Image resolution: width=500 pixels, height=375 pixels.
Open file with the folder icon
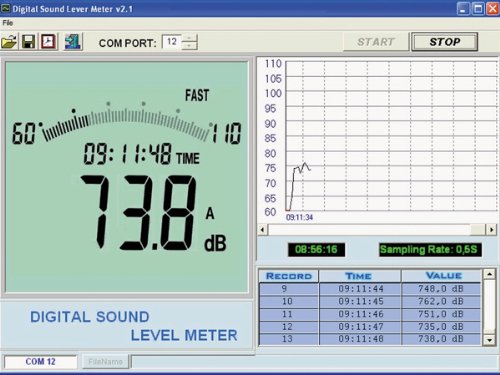pos(9,42)
